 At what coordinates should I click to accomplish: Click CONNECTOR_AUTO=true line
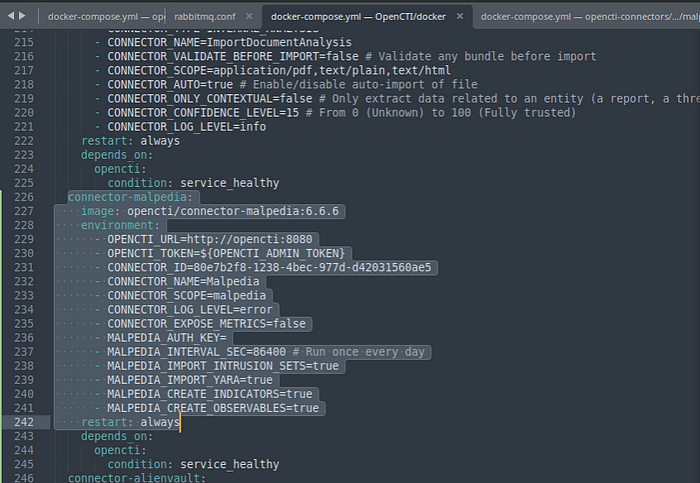click(170, 84)
